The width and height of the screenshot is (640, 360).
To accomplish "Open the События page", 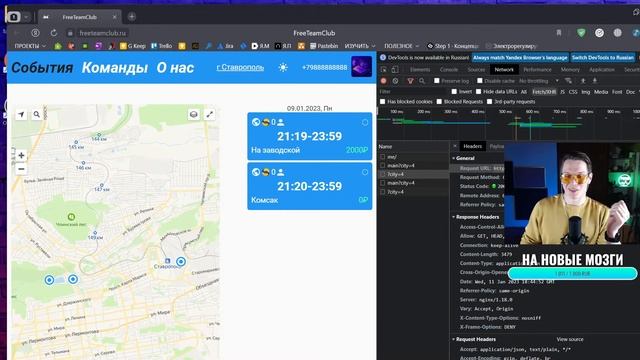I will pos(42,68).
